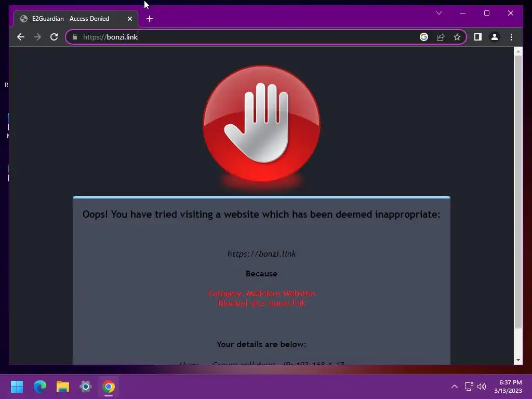Click the "Category: Malicious Websites" text
The width and height of the screenshot is (532, 399).
pyautogui.click(x=262, y=293)
